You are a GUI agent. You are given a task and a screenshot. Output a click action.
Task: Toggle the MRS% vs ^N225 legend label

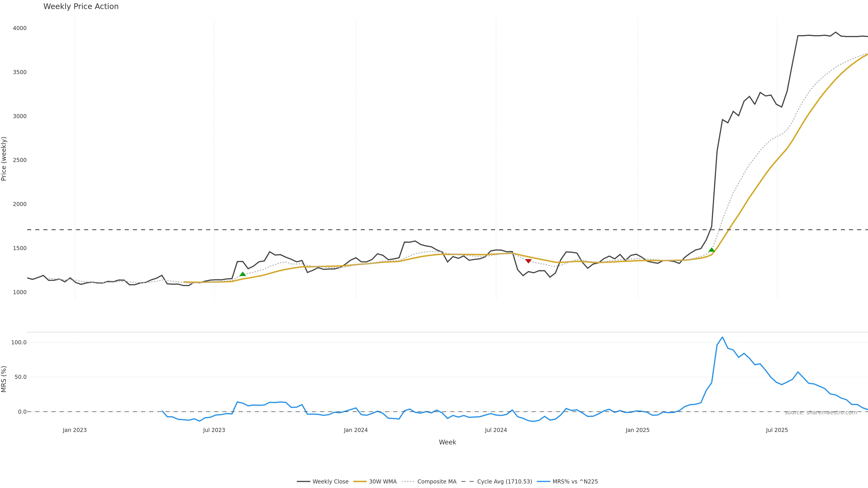(x=575, y=482)
